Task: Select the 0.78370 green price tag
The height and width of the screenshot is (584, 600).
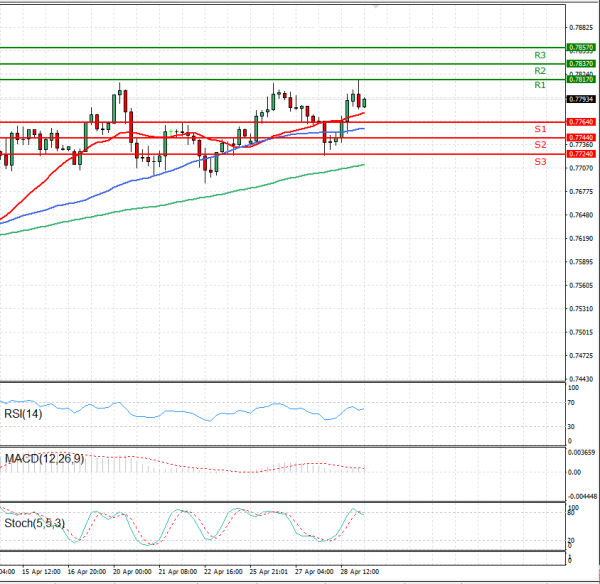Action: (581, 63)
